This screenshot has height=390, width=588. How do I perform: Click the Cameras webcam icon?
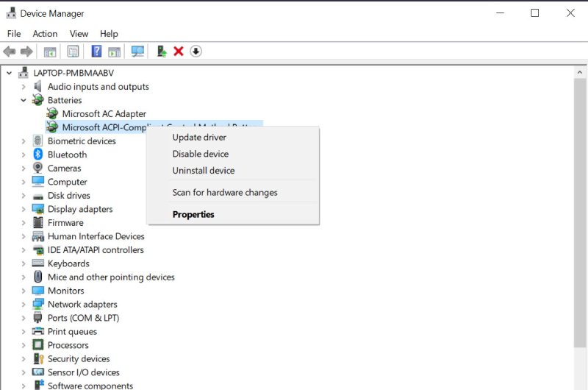pos(37,168)
